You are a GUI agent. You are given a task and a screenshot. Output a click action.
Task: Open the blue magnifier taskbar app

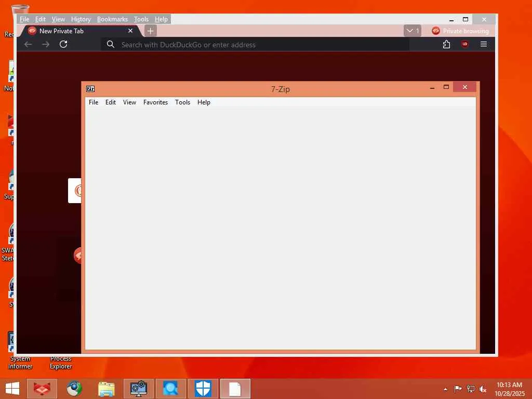click(x=170, y=389)
